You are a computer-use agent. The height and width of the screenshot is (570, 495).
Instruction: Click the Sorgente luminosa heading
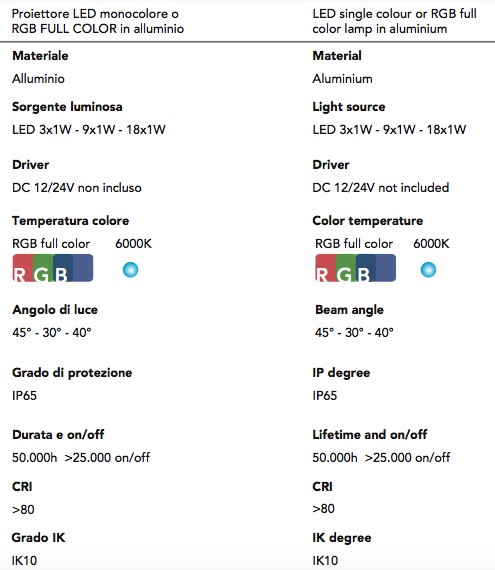(x=67, y=107)
